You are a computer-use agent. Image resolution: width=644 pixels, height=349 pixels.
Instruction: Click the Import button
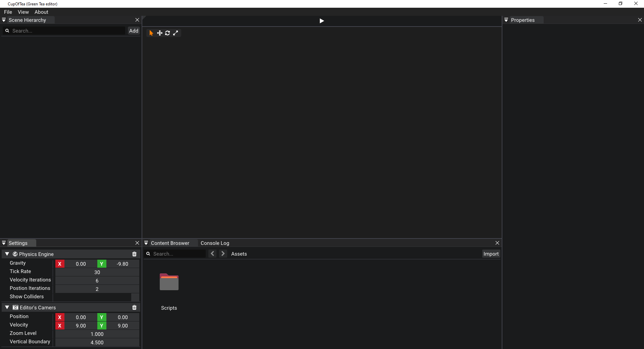tap(491, 254)
